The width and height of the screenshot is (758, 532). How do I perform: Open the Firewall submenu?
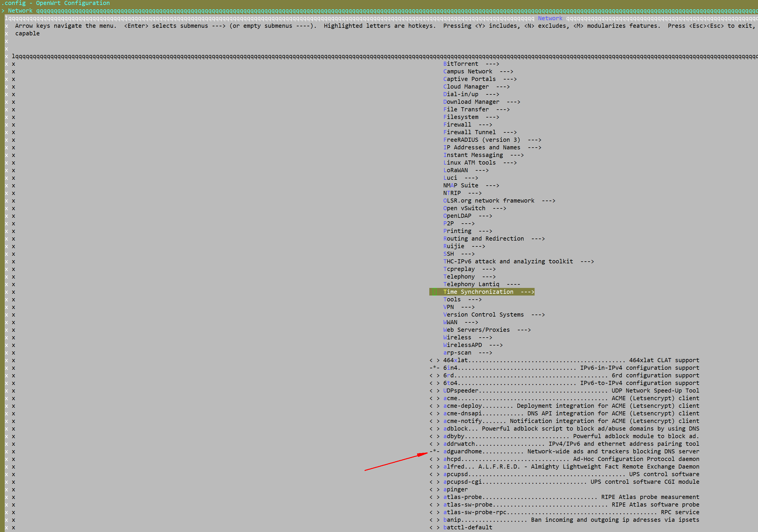(457, 125)
